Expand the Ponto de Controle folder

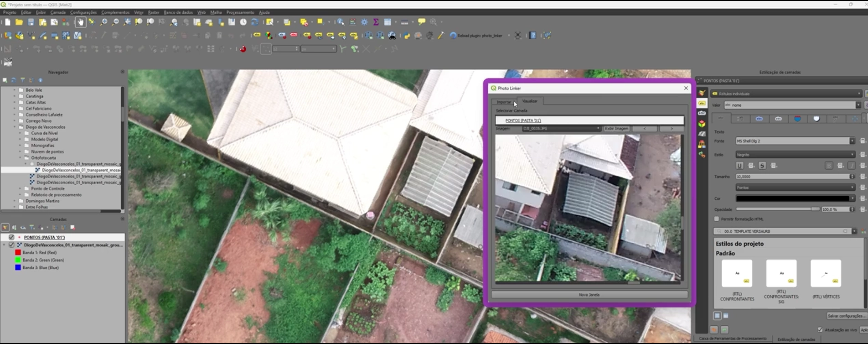[x=20, y=188]
